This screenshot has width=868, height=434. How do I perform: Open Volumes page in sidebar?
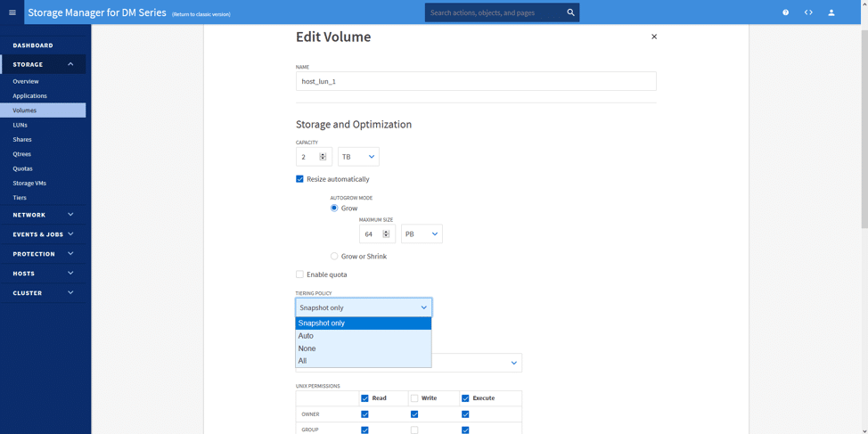click(43, 111)
